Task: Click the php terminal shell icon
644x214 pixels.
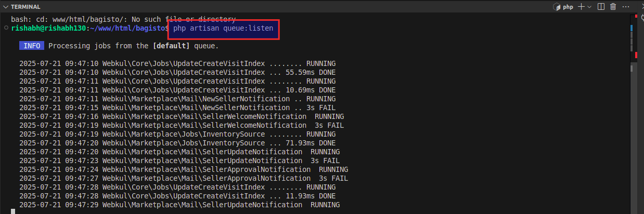Action: [557, 7]
